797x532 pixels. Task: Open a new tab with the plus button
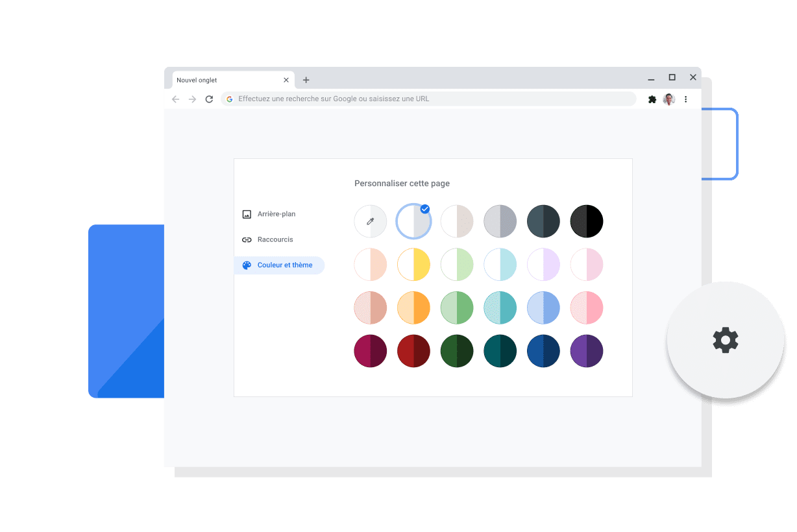[x=306, y=79]
